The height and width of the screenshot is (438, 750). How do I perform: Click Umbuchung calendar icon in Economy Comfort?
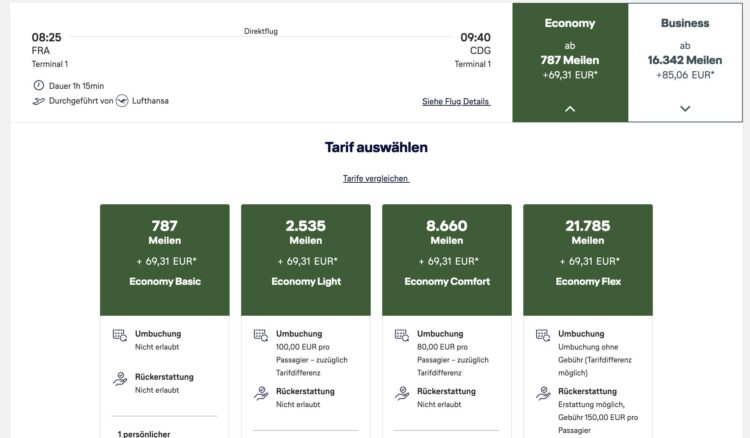402,335
